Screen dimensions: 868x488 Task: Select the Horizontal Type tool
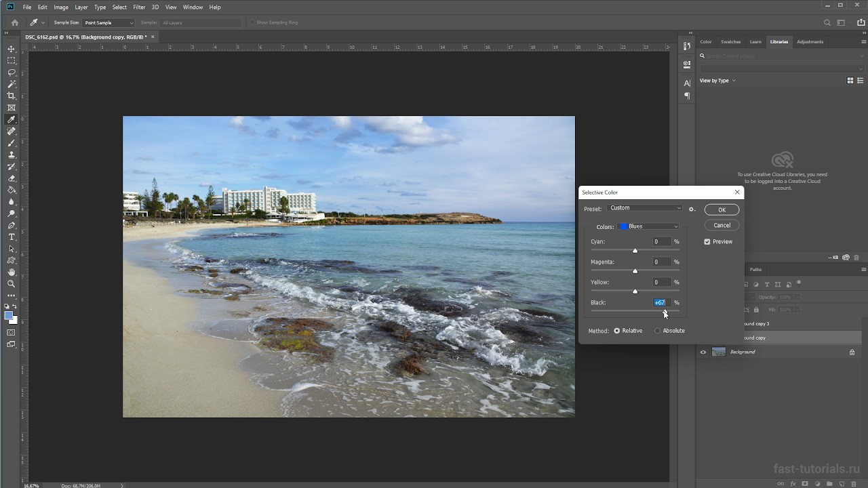point(12,237)
